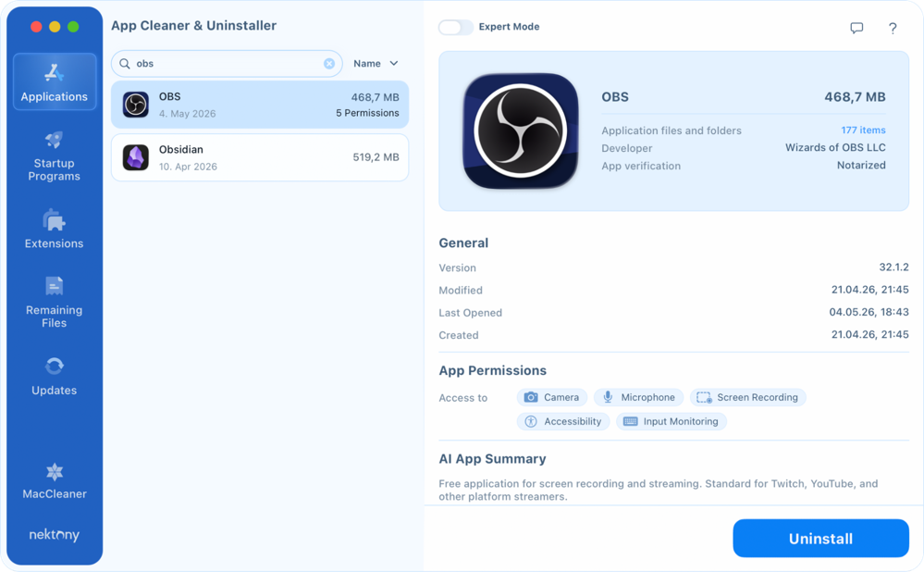The height and width of the screenshot is (572, 924).
Task: Click the red close window button
Action: (x=36, y=27)
